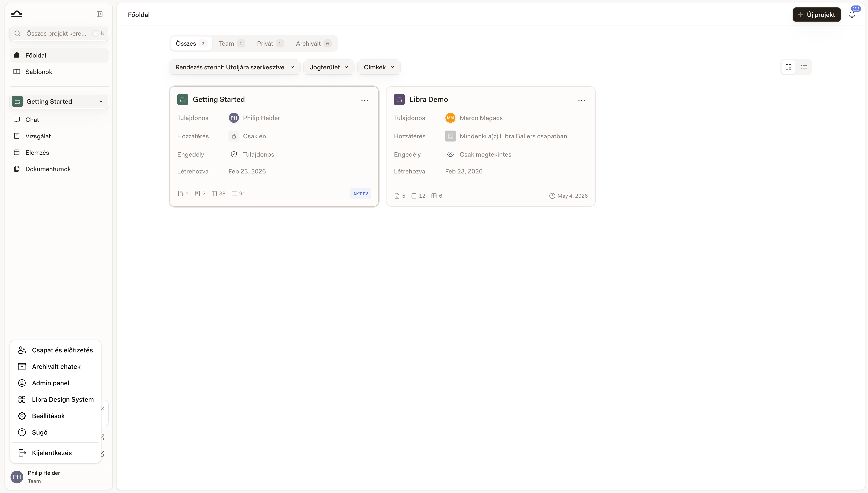Switch to grid view
The image size is (868, 493).
pyautogui.click(x=788, y=67)
